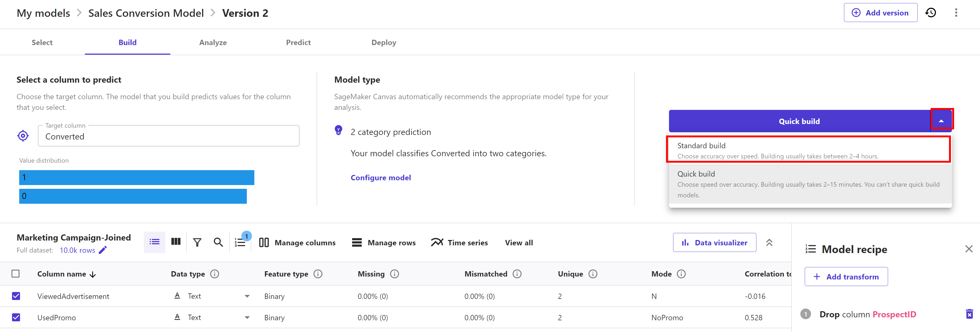Uncheck the ViewedAdvertisement column checkbox
Image resolution: width=980 pixels, height=332 pixels.
pos(16,296)
